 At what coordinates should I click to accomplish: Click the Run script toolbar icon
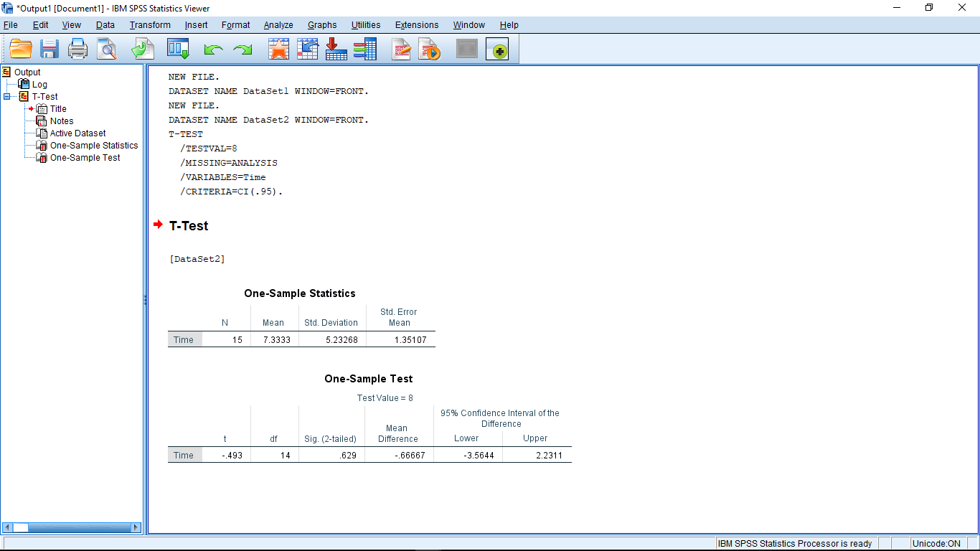pos(430,49)
